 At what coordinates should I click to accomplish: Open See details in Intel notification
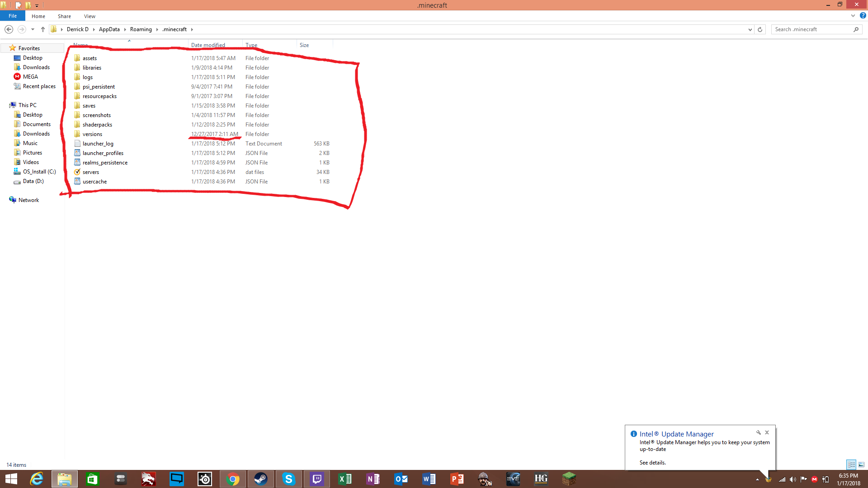tap(653, 463)
